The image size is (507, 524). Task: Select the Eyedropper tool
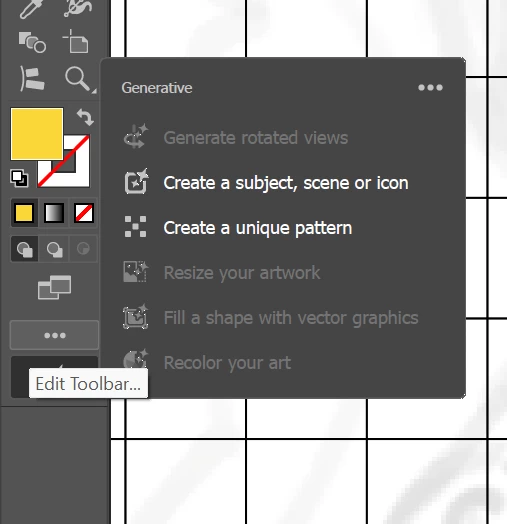31,8
